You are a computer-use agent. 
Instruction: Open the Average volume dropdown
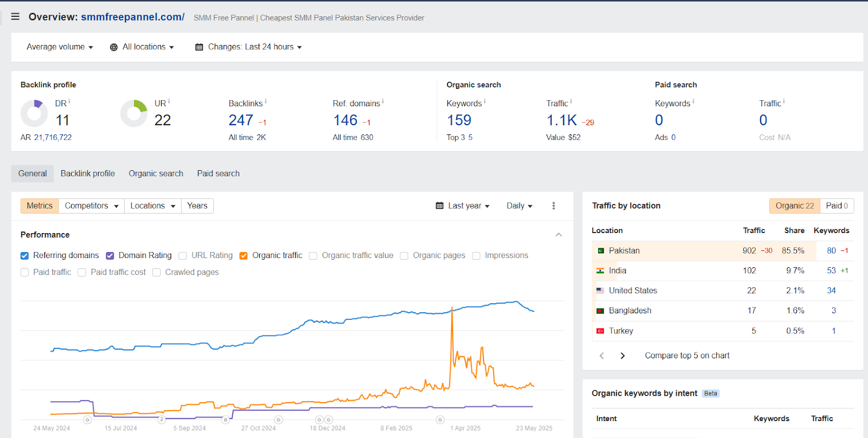pos(60,47)
